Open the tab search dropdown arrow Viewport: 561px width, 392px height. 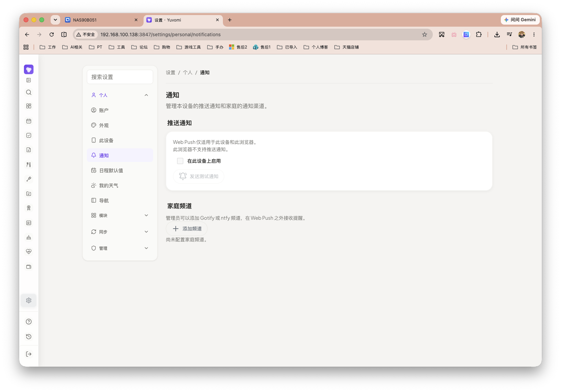(x=55, y=20)
